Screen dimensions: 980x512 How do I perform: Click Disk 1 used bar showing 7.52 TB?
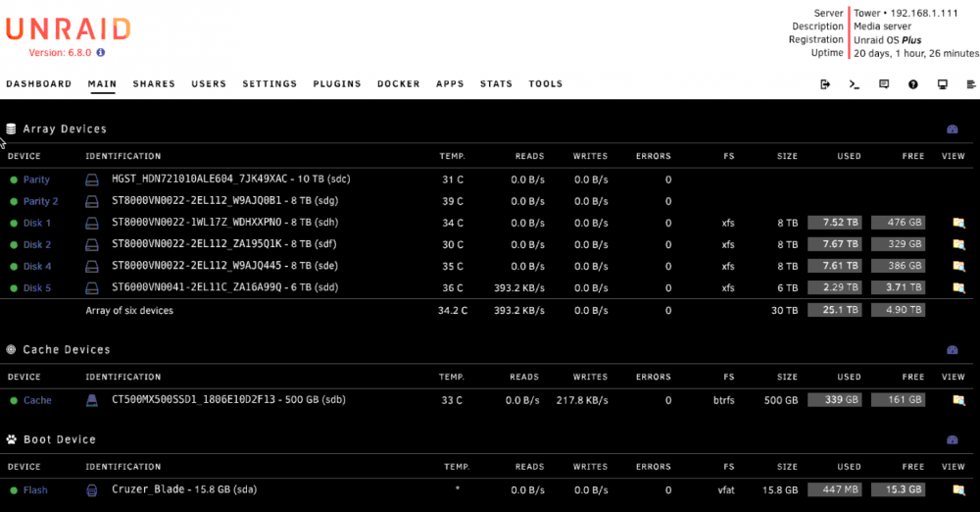(x=834, y=223)
